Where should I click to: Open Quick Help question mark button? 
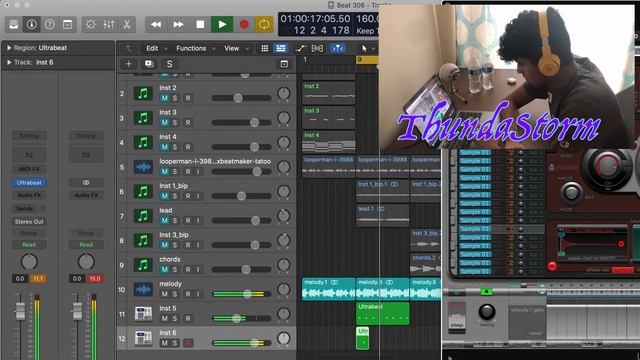tap(49, 24)
